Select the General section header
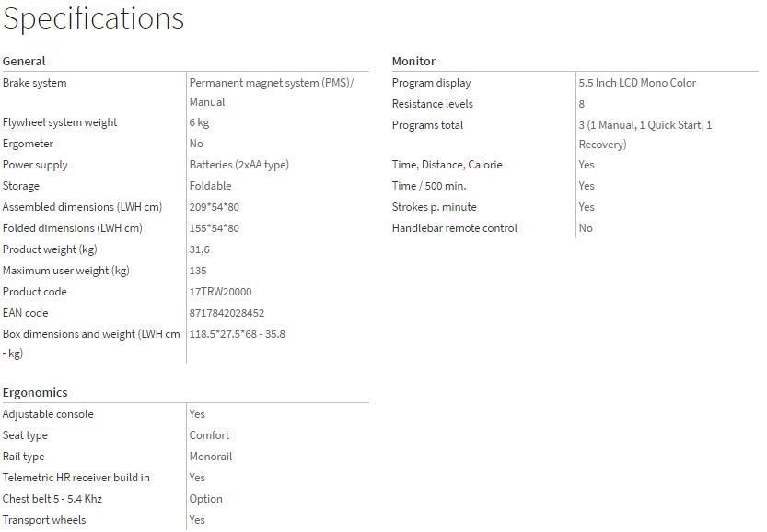The width and height of the screenshot is (767, 532). point(24,62)
